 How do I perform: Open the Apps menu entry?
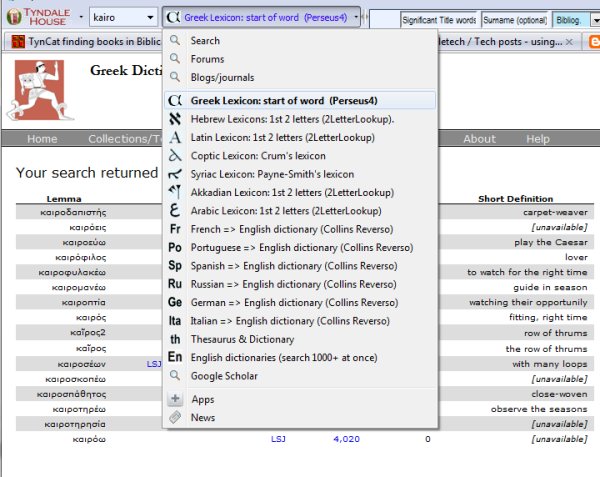click(300, 399)
